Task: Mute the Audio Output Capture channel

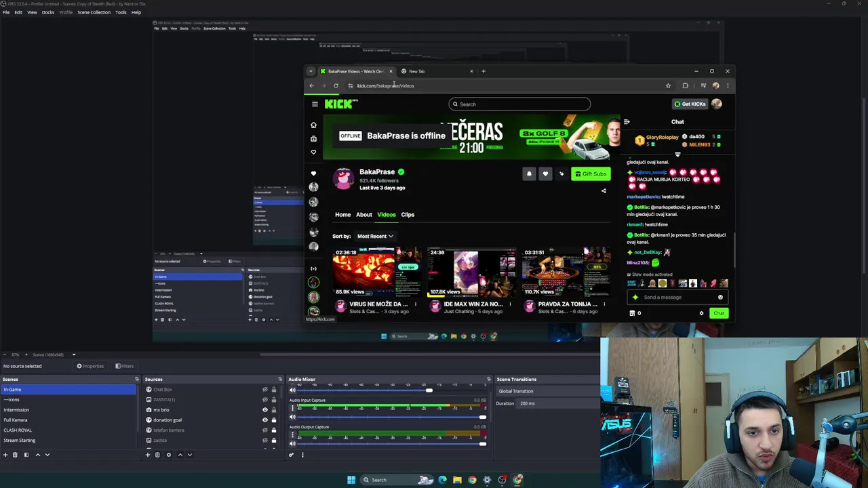Action: (292, 444)
